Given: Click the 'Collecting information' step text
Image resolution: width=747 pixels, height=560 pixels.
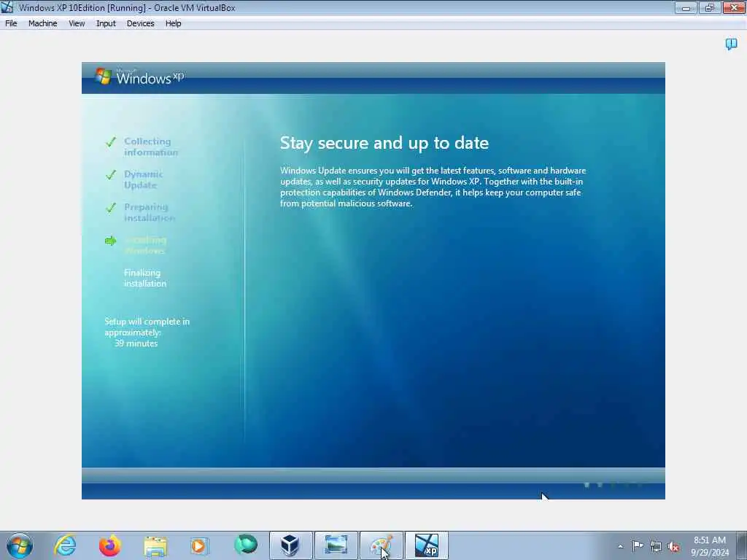Looking at the screenshot, I should pyautogui.click(x=151, y=147).
